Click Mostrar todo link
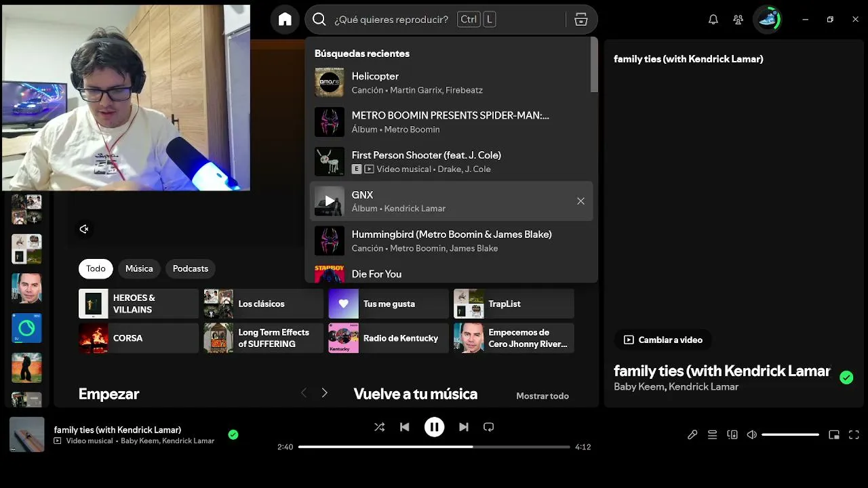This screenshot has width=868, height=488. click(x=542, y=396)
